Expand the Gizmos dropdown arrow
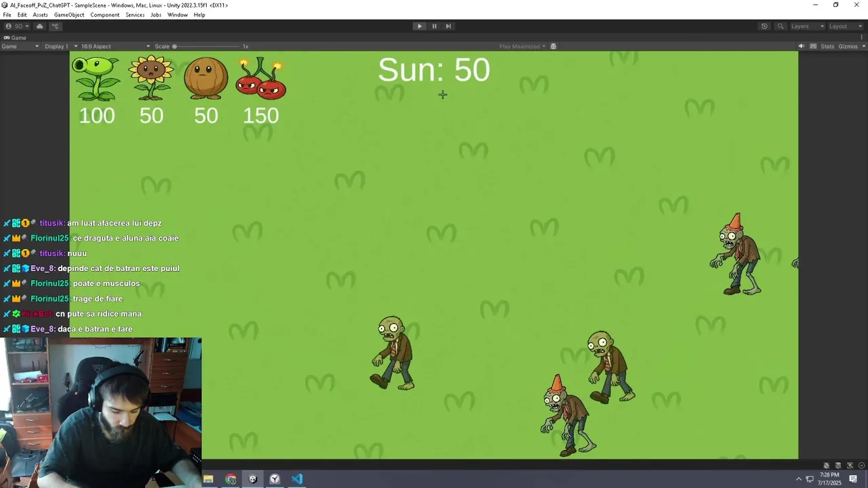 [x=863, y=46]
